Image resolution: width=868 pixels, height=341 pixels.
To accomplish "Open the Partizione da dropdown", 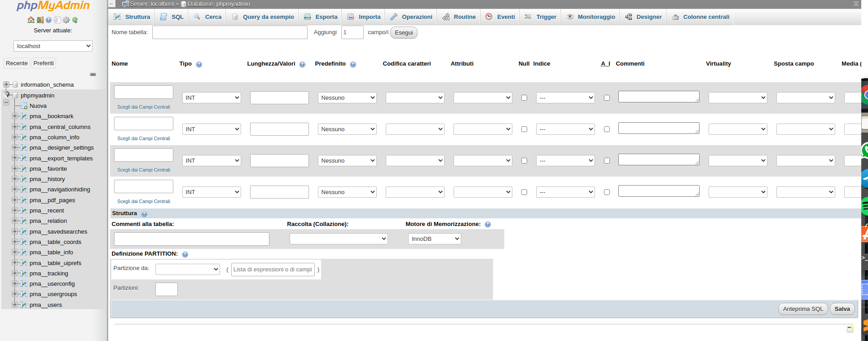I will pos(188,269).
